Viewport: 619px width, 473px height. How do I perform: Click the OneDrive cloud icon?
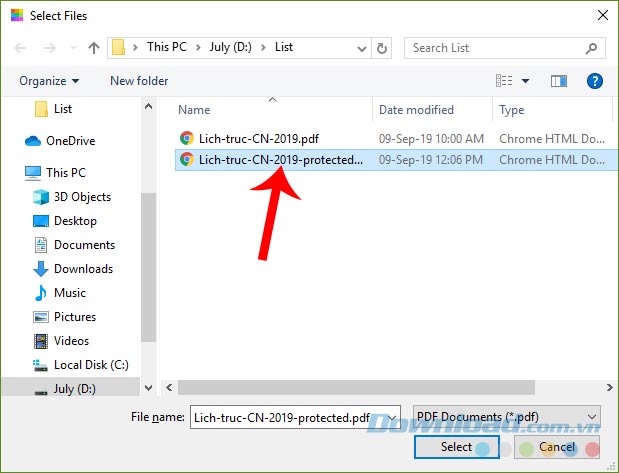33,141
